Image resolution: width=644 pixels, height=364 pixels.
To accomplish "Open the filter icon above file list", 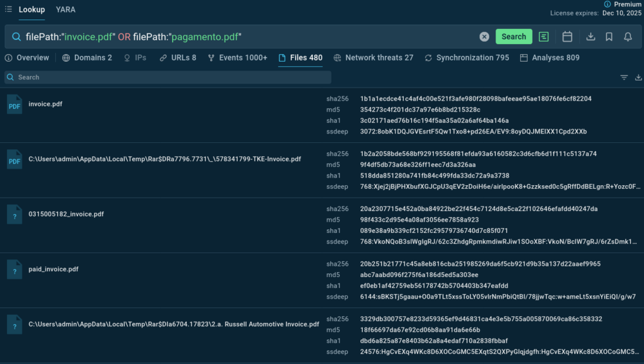I will 624,77.
